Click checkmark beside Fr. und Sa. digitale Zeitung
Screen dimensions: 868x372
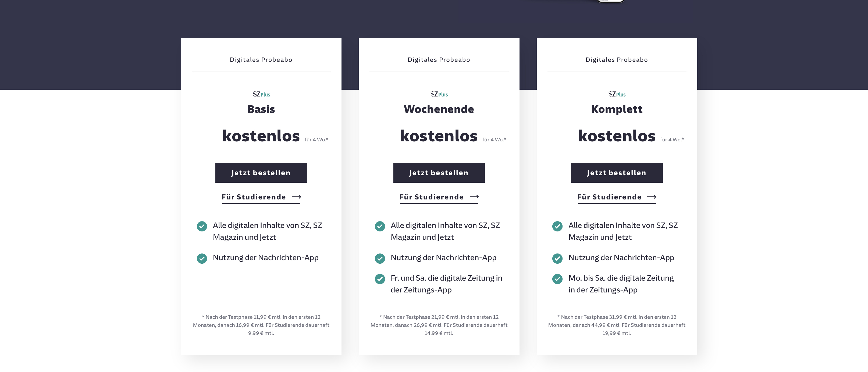380,279
